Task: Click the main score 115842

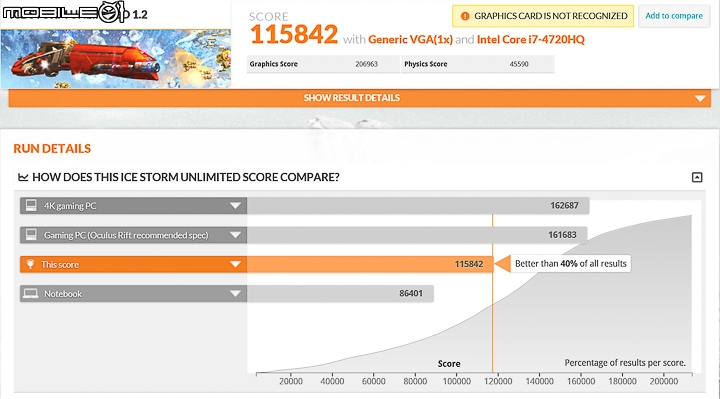Action: click(x=294, y=35)
